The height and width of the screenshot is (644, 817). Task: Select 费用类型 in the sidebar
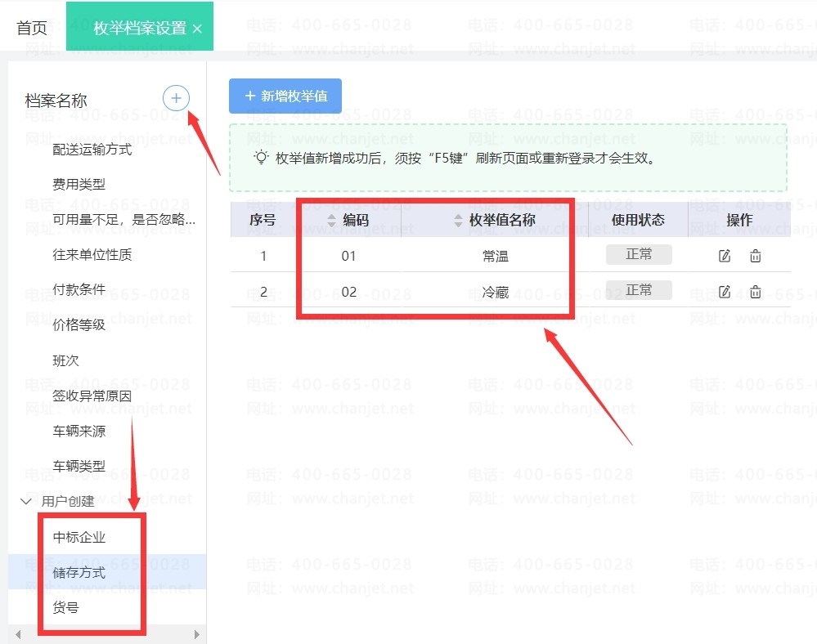[x=79, y=185]
